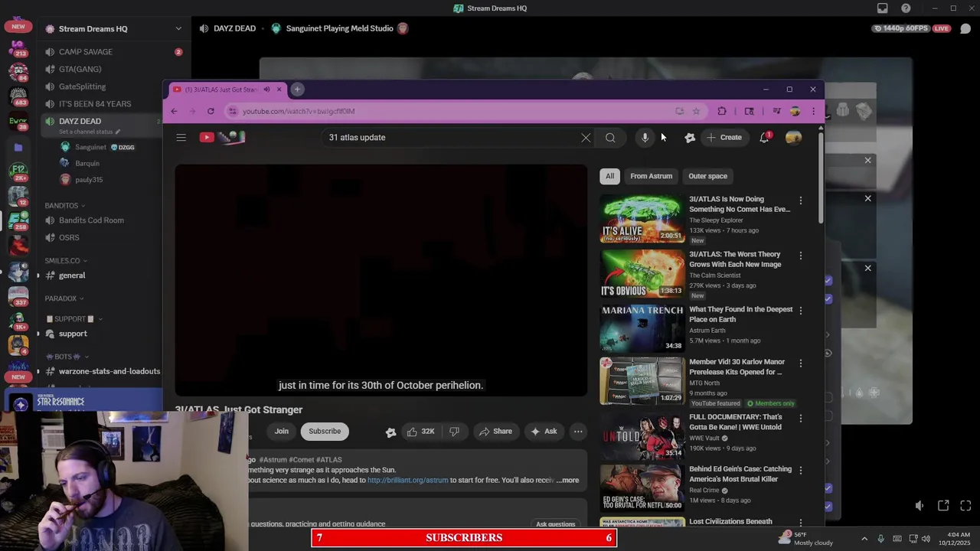Screen dimensions: 980x551
Task: Toggle fullscreen on the Discord stream
Action: coord(965,506)
